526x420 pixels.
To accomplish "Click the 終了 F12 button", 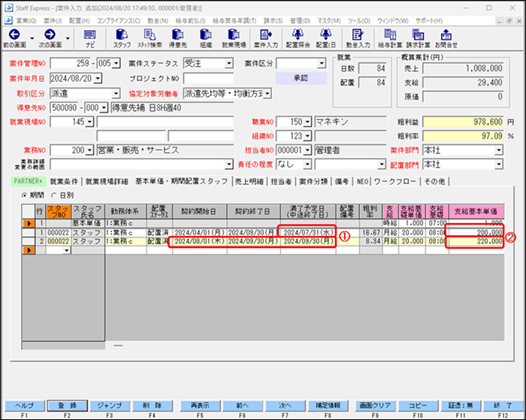I will 503,405.
